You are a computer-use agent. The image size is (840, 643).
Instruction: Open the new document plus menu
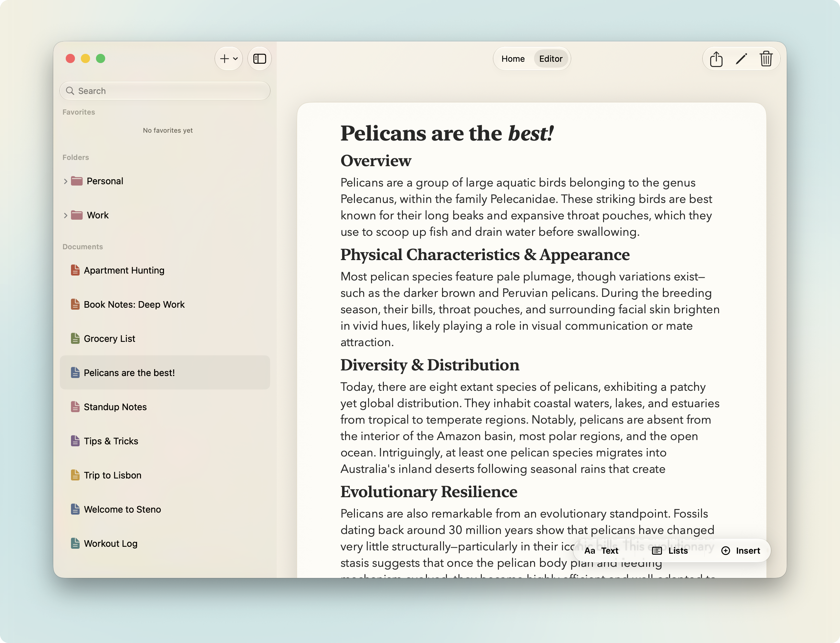229,58
